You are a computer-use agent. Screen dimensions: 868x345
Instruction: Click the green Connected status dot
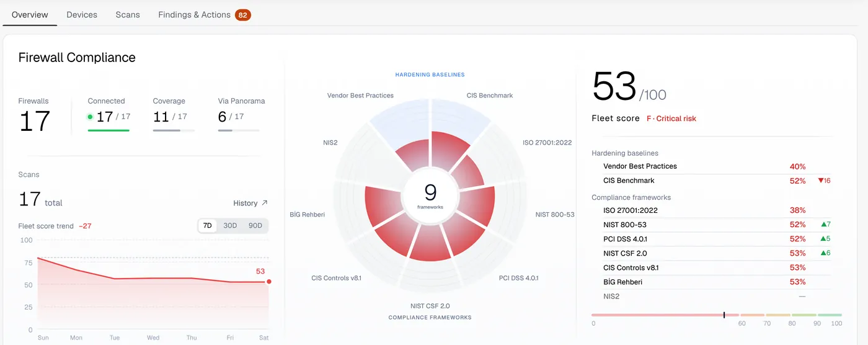pos(90,117)
